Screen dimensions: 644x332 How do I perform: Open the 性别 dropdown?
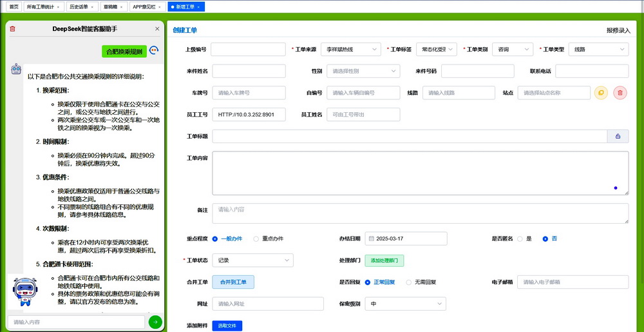click(363, 71)
